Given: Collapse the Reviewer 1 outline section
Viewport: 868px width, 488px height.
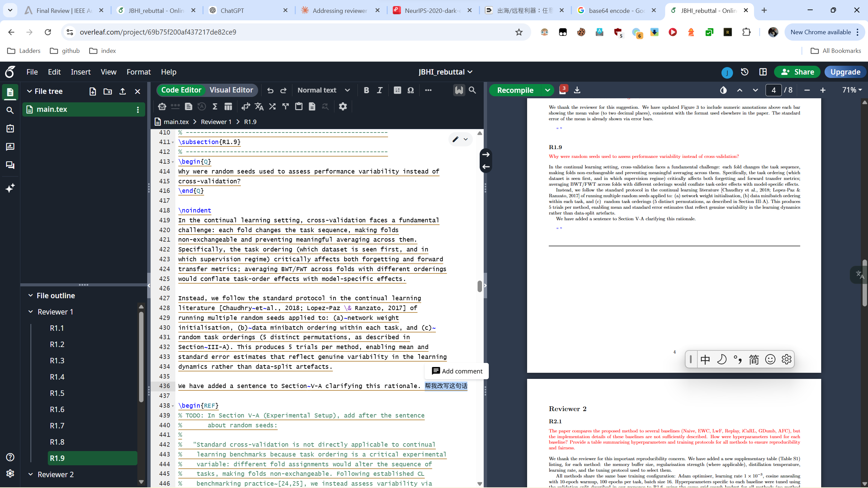Looking at the screenshot, I should (x=31, y=312).
